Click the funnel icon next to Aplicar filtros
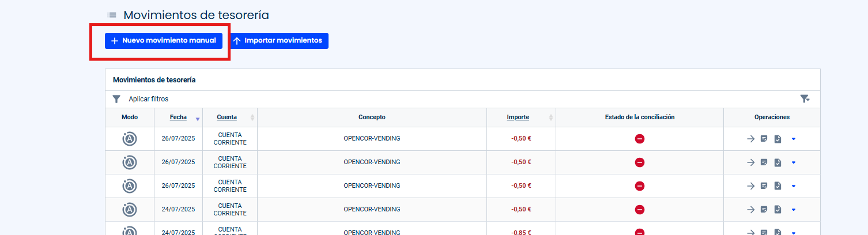Viewport: 868px width, 235px height. tap(116, 99)
